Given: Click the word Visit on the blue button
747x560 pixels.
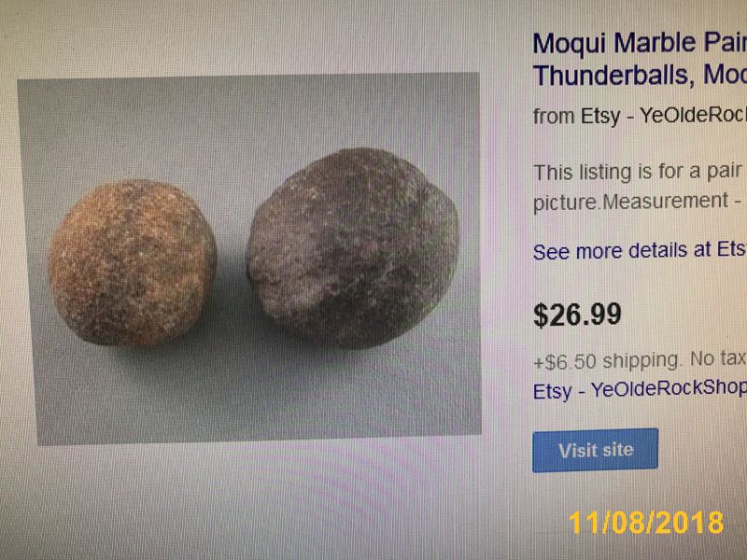Looking at the screenshot, I should [x=576, y=450].
